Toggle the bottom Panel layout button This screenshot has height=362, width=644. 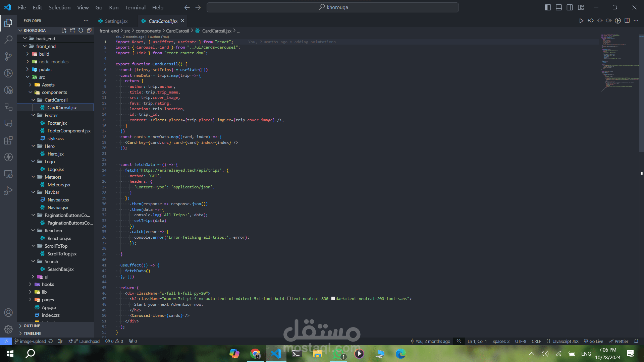pyautogui.click(x=559, y=7)
